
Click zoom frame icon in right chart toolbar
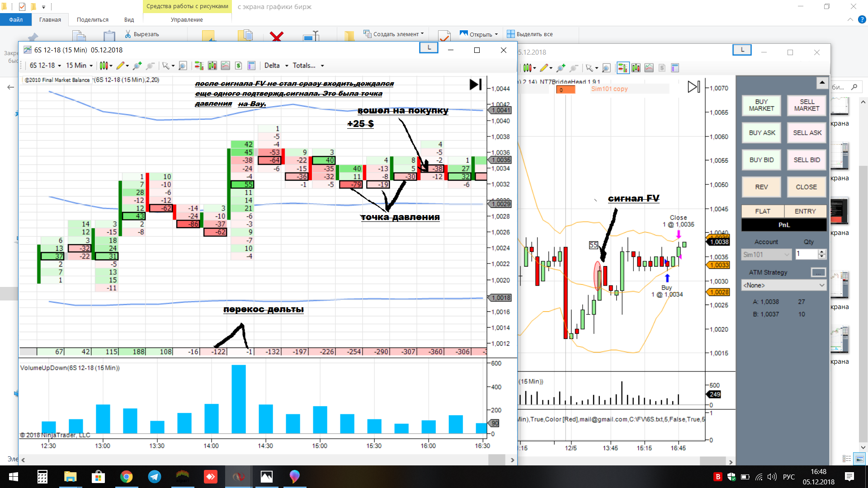(x=606, y=68)
